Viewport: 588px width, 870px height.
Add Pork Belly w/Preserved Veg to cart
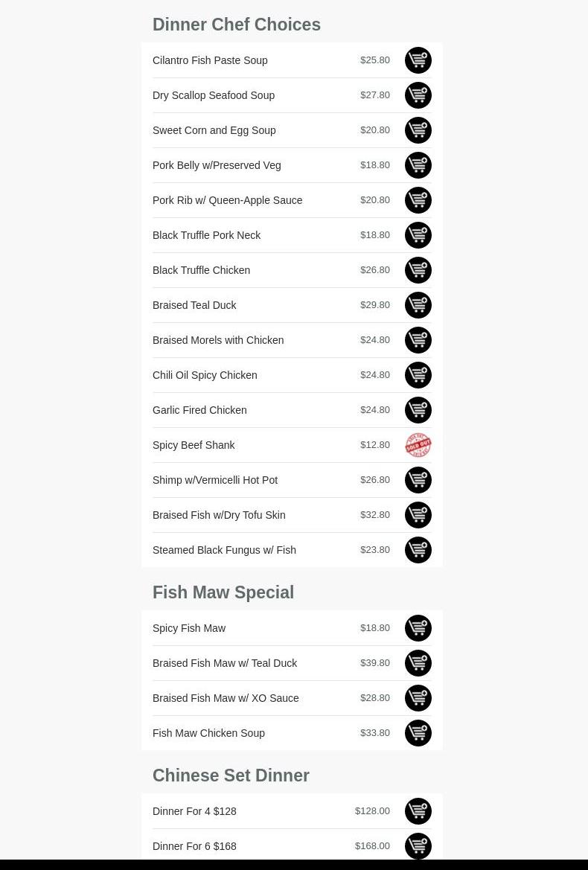click(x=418, y=165)
